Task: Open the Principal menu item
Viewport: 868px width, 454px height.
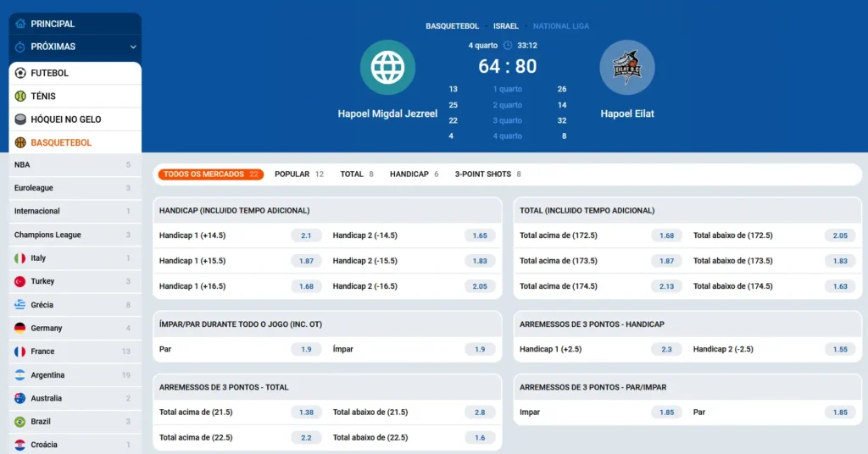Action: coord(75,24)
